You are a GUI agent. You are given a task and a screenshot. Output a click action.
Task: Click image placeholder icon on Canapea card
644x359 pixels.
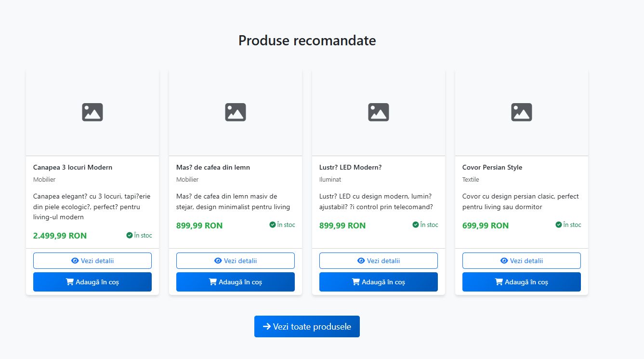tap(92, 112)
